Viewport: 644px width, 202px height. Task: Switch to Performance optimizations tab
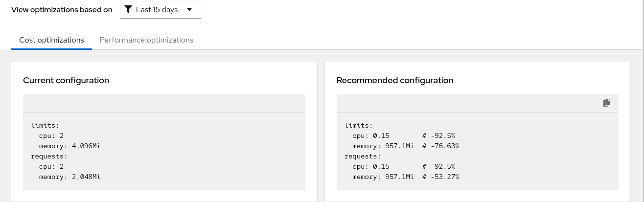click(146, 40)
